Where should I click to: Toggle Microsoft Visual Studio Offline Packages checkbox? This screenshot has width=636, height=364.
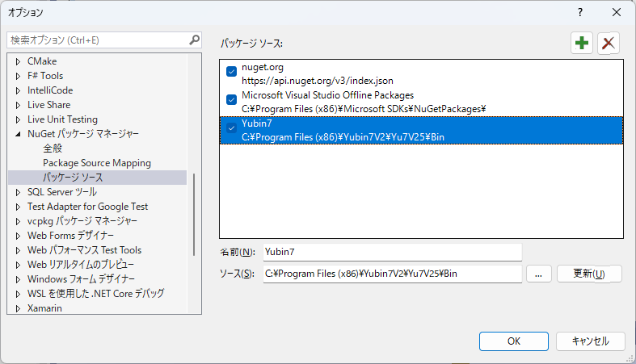point(231,99)
